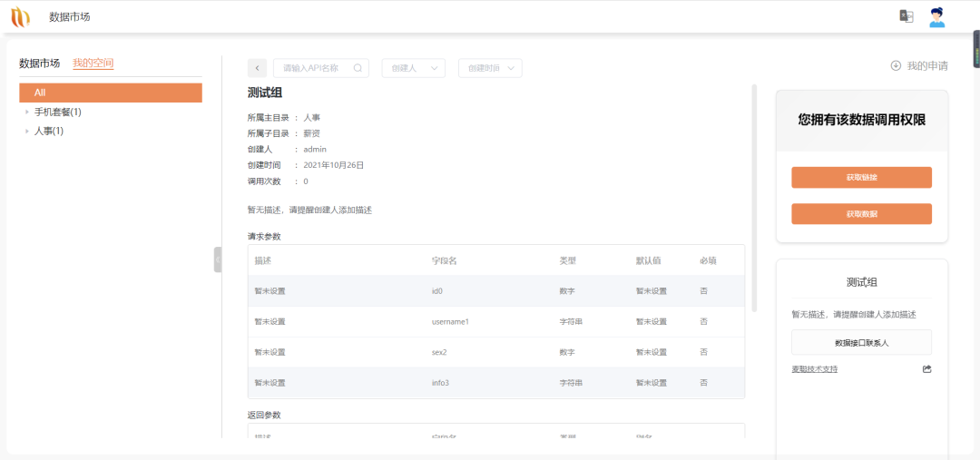Open the 创建人 dropdown

[414, 68]
